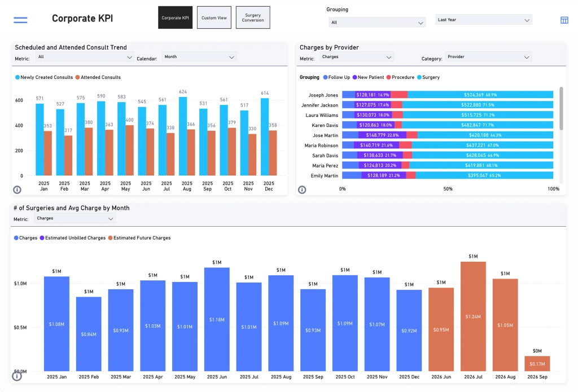The image size is (578, 392).
Task: Toggle Procedure legend item
Action: (x=400, y=77)
